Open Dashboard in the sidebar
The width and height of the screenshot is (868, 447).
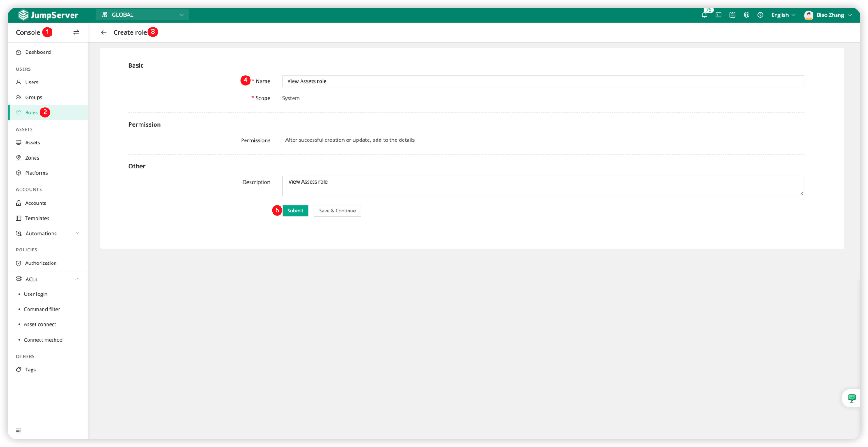click(x=48, y=52)
